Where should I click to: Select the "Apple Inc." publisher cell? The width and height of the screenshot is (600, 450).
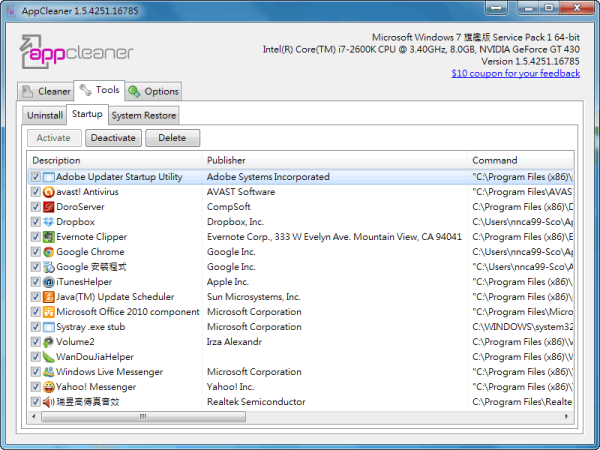pyautogui.click(x=228, y=282)
